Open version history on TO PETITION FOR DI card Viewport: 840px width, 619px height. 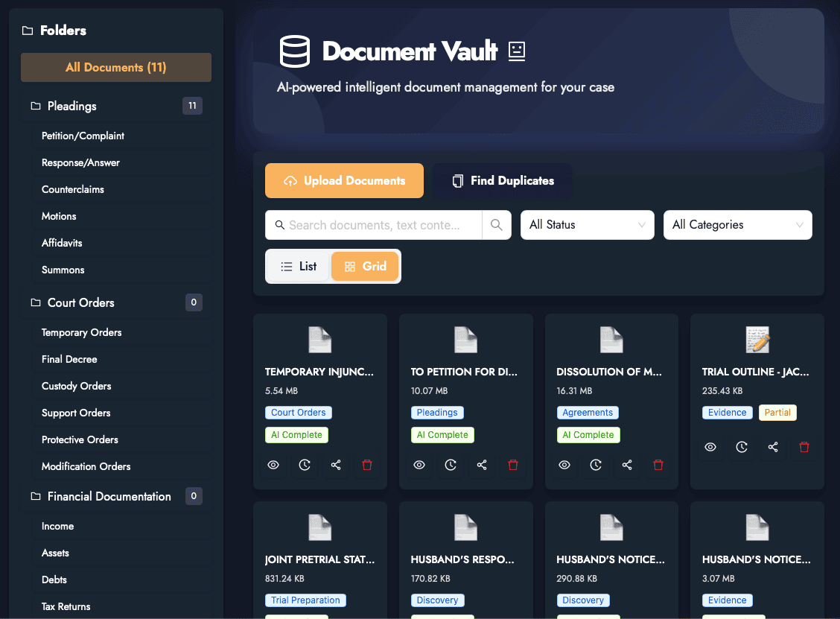[451, 465]
